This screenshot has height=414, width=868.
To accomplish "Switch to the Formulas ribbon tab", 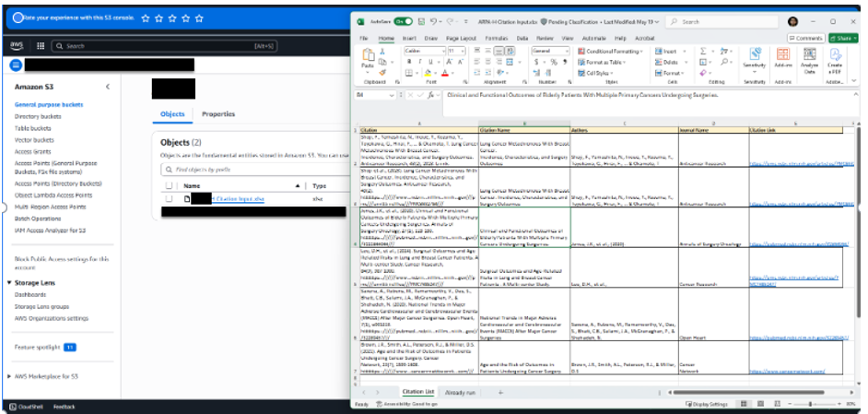I will 497,38.
